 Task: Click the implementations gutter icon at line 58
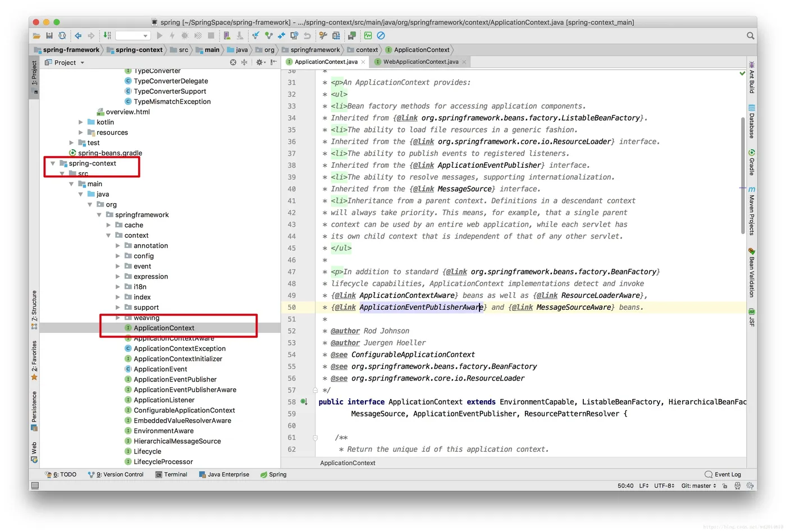(304, 402)
